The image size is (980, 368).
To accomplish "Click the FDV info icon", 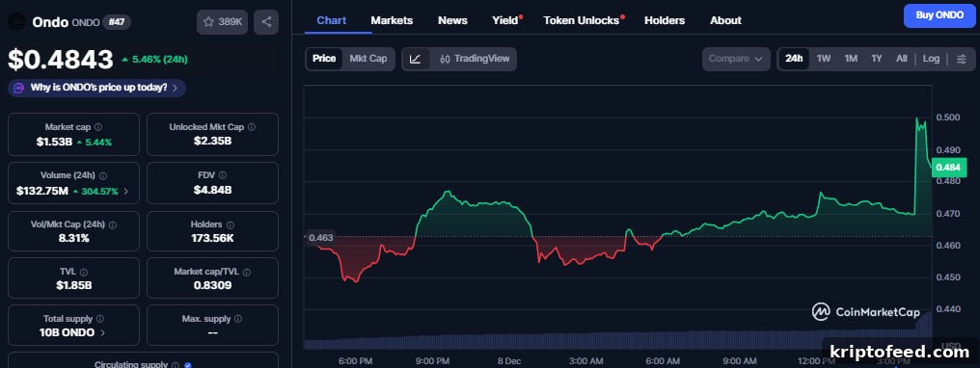I will click(223, 175).
